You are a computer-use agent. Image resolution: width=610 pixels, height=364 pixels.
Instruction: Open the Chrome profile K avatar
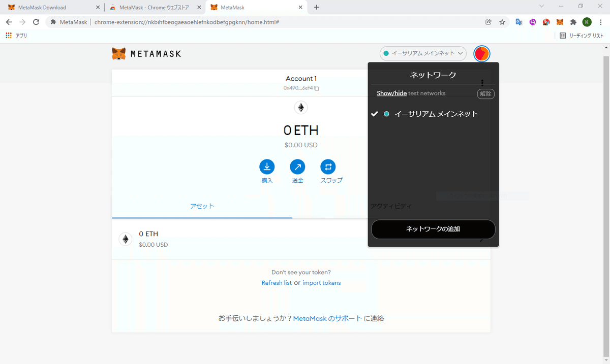coord(587,22)
